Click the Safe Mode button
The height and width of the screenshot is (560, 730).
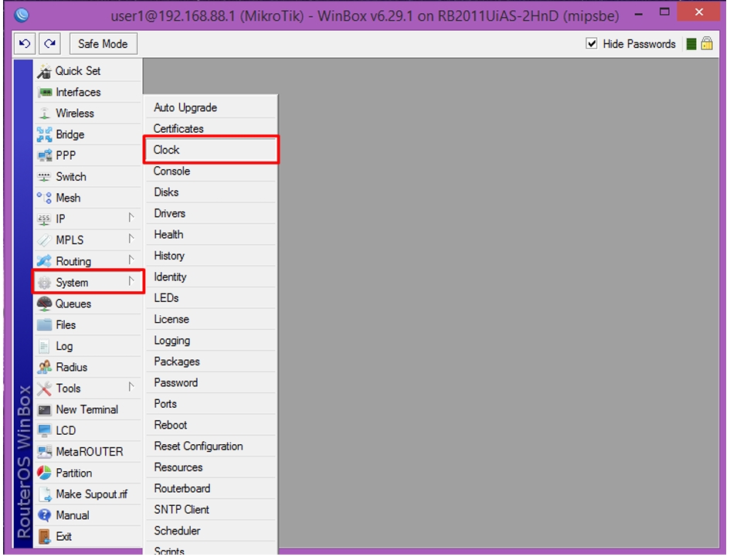pos(103,44)
